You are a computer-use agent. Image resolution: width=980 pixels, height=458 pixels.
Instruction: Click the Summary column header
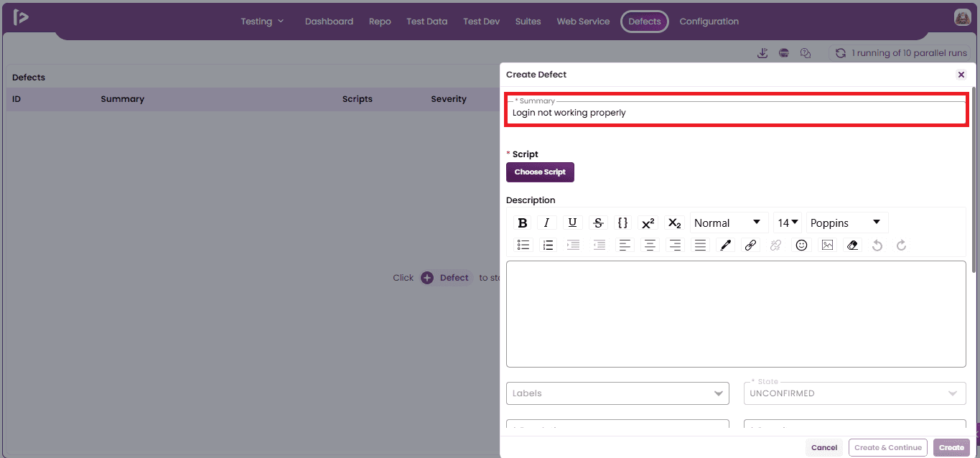pos(122,99)
